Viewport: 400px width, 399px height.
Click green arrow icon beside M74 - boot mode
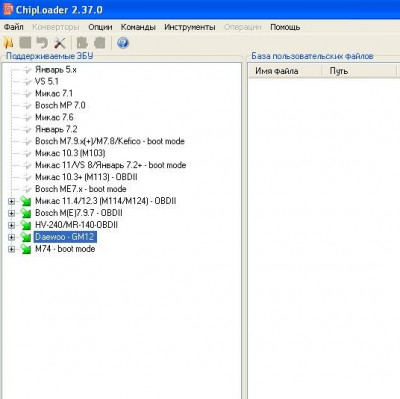click(x=26, y=249)
